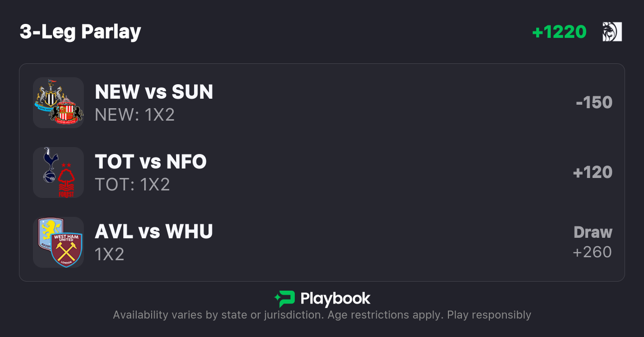This screenshot has width=644, height=337.
Task: Click the West Ham United crest
Action: click(66, 249)
